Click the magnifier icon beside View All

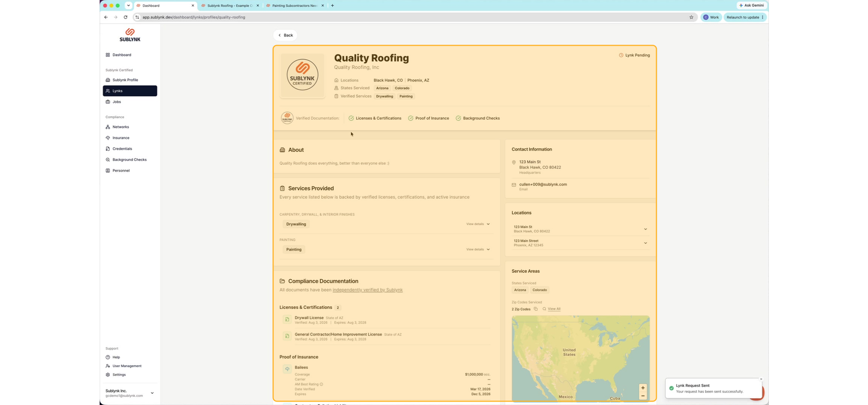[544, 309]
